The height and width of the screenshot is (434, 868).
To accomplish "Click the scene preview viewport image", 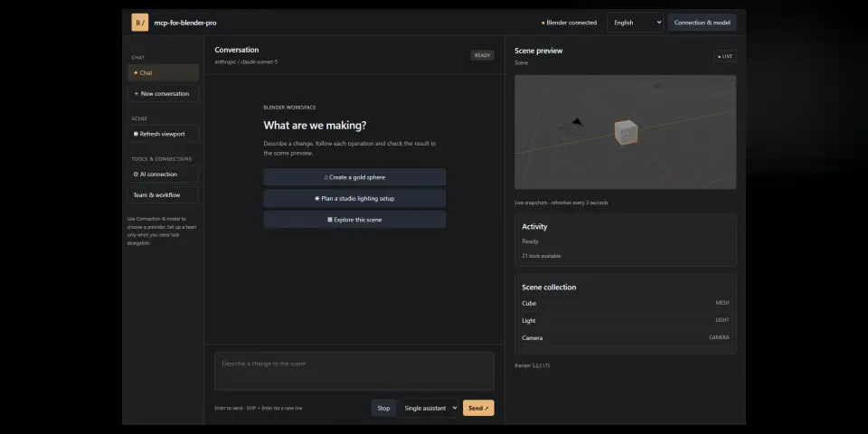I will [x=626, y=132].
